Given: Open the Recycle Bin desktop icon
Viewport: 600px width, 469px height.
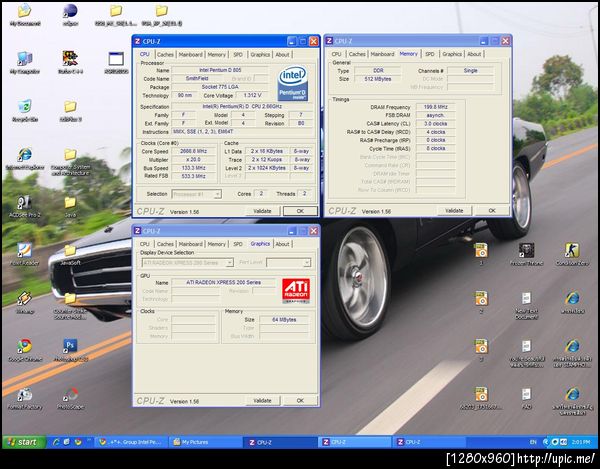Looking at the screenshot, I should (23, 106).
